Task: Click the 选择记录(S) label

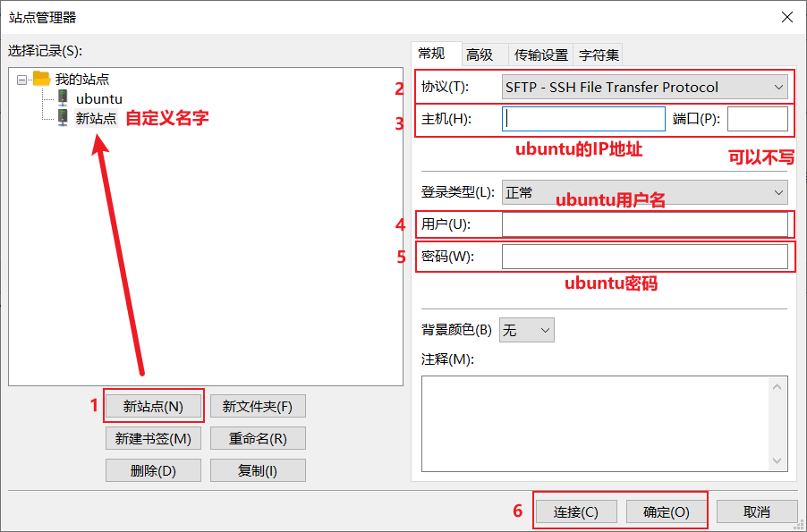Action: coord(46,51)
